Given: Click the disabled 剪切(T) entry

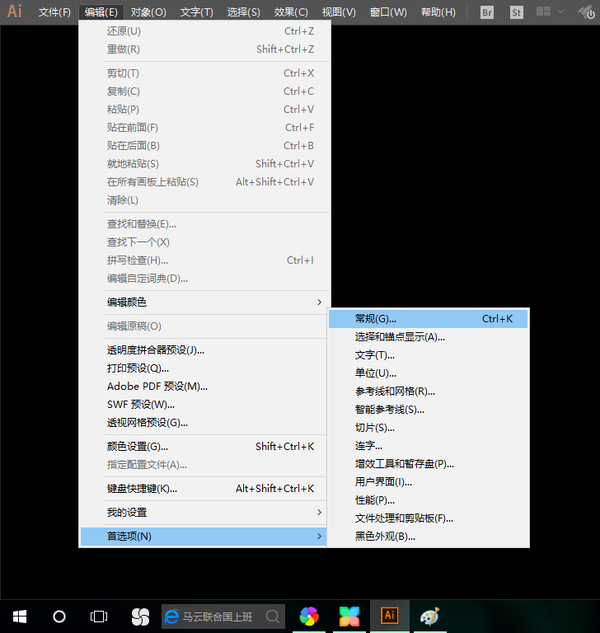Looking at the screenshot, I should pyautogui.click(x=203, y=73).
